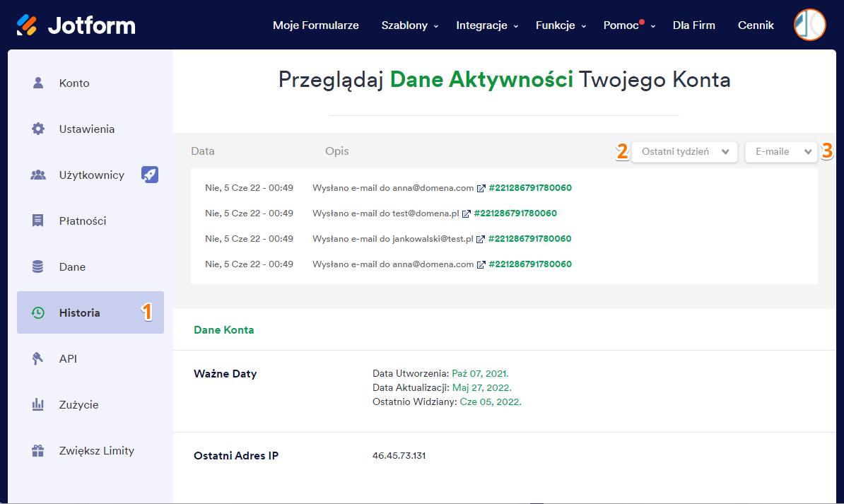This screenshot has height=504, width=844.
Task: Open the API key icon in sidebar
Action: coord(37,358)
